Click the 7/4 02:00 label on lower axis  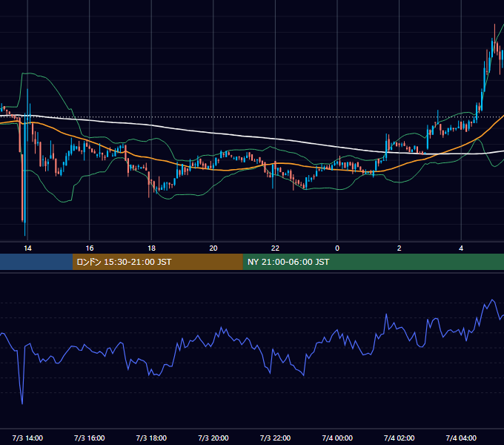point(399,438)
